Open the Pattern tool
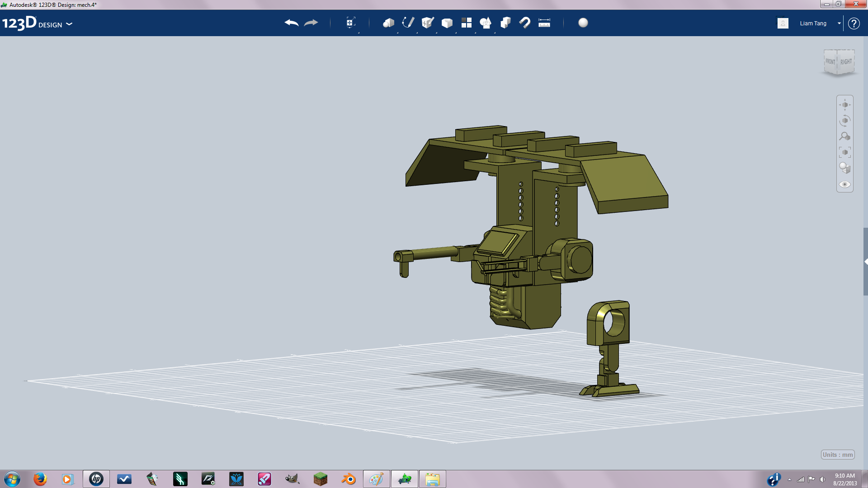868x488 pixels. (467, 23)
